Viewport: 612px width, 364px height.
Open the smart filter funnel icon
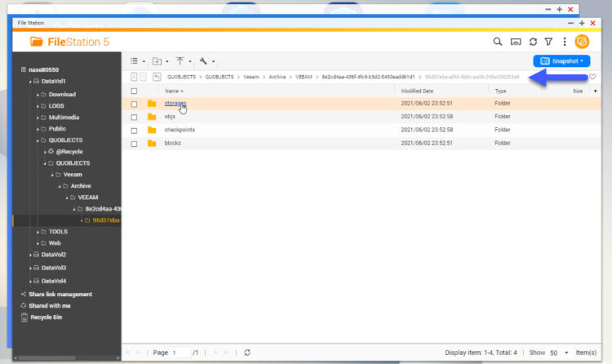(x=548, y=42)
